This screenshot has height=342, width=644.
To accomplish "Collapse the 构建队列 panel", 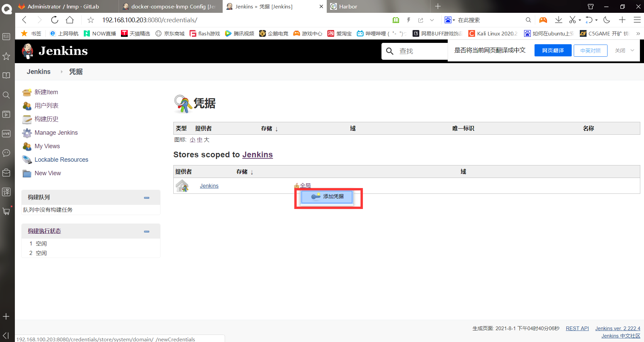I will pos(146,198).
